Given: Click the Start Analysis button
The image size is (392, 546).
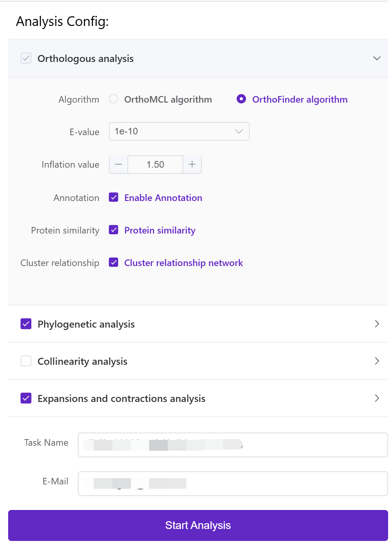Looking at the screenshot, I should (x=198, y=525).
